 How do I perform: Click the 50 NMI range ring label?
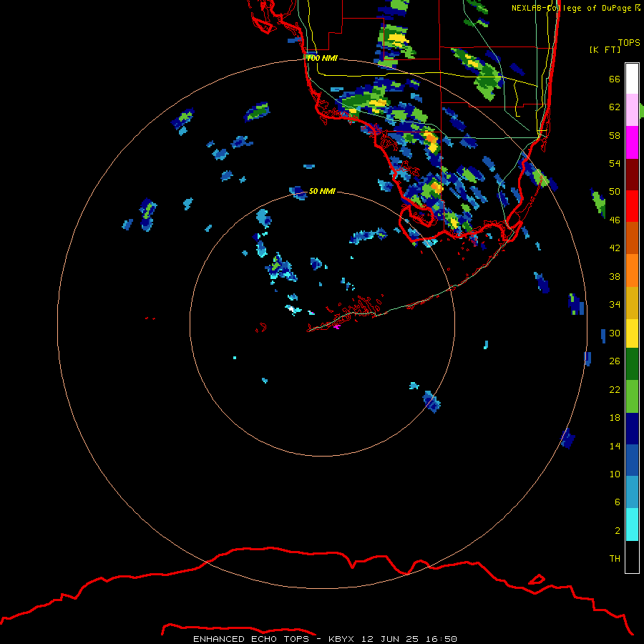click(x=322, y=191)
